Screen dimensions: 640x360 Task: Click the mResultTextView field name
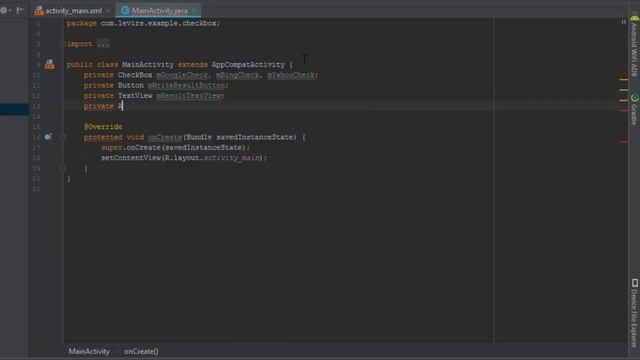pos(189,96)
